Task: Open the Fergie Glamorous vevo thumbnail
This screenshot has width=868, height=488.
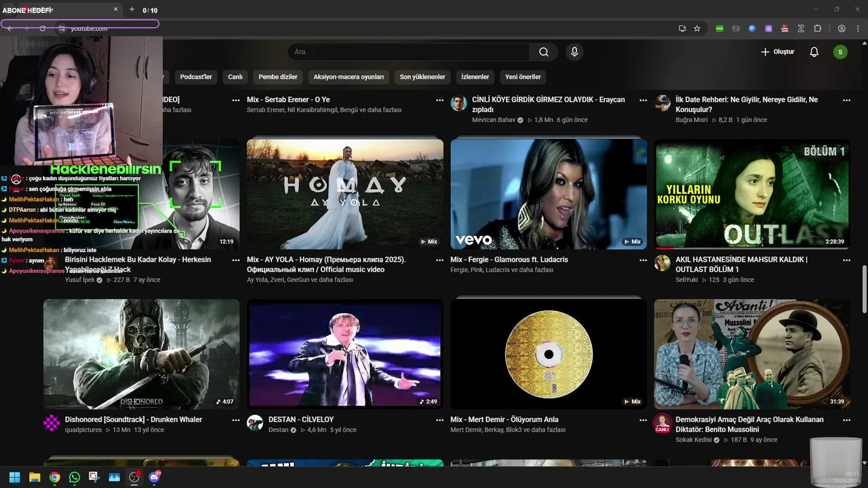Action: pyautogui.click(x=549, y=194)
